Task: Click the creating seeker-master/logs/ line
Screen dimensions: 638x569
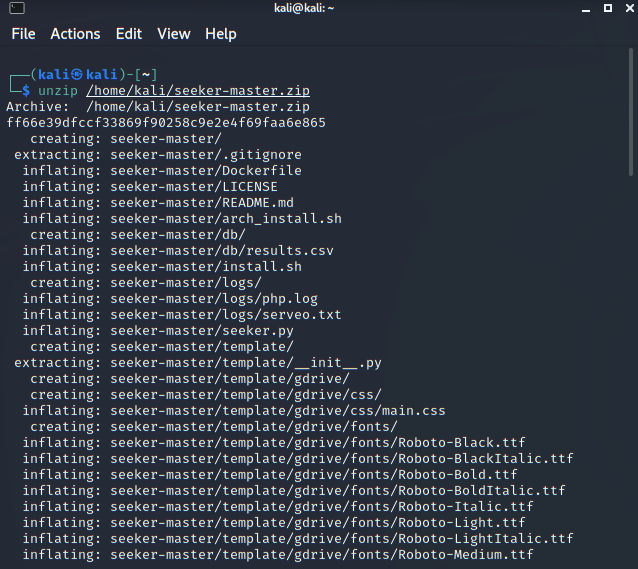Action: click(x=146, y=282)
